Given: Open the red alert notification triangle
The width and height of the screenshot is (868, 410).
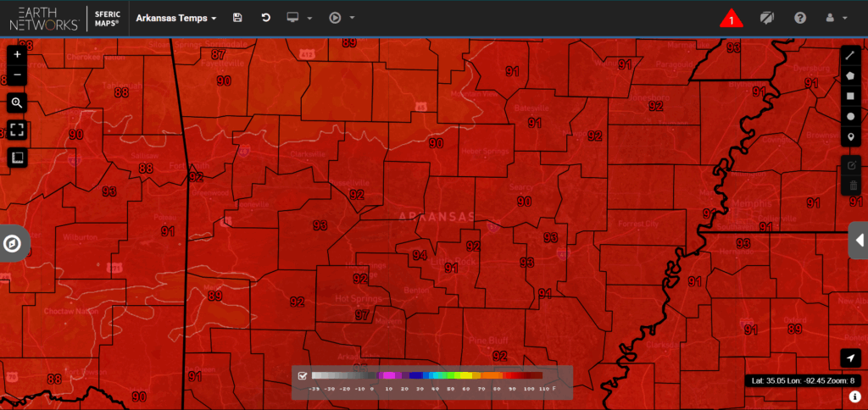Looking at the screenshot, I should click(x=731, y=19).
